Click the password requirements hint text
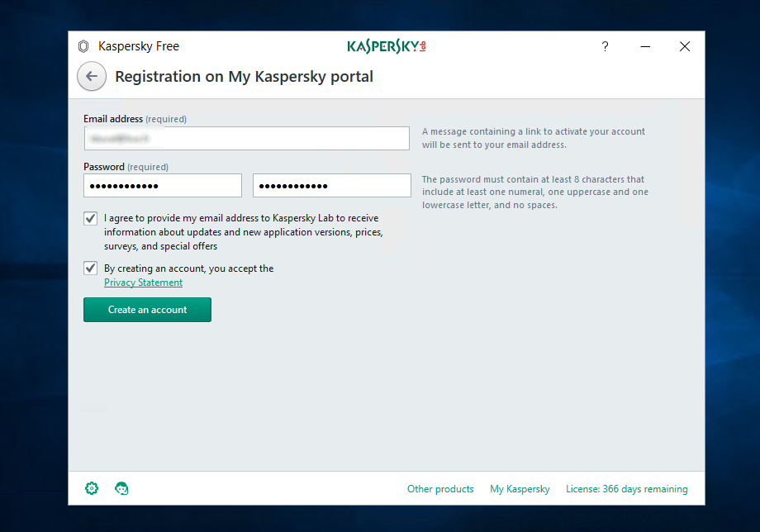Image resolution: width=760 pixels, height=532 pixels. (535, 192)
